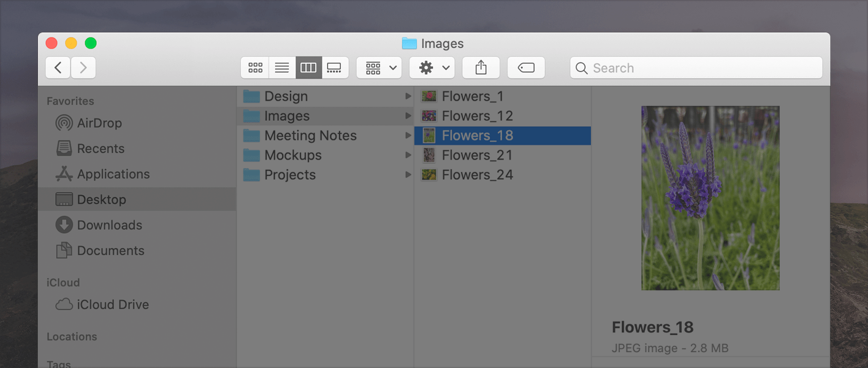Click the Projects folder icon
This screenshot has width=868, height=368.
251,175
